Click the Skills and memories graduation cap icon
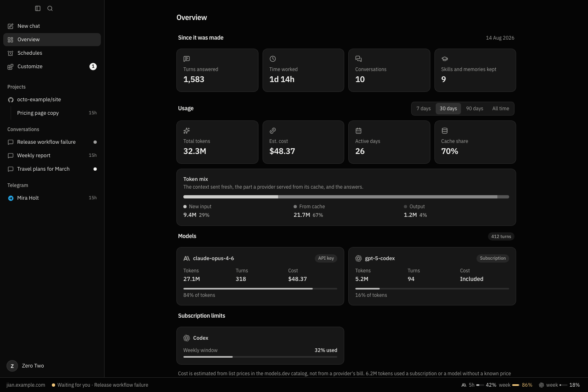This screenshot has height=392, width=588. coord(445,59)
